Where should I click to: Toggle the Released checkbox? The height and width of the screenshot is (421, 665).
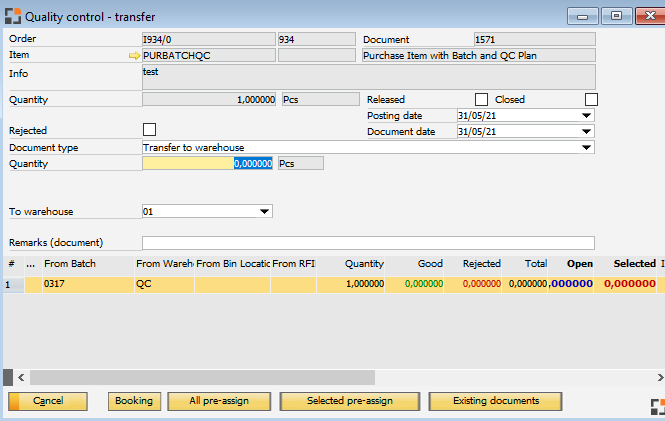pyautogui.click(x=481, y=100)
